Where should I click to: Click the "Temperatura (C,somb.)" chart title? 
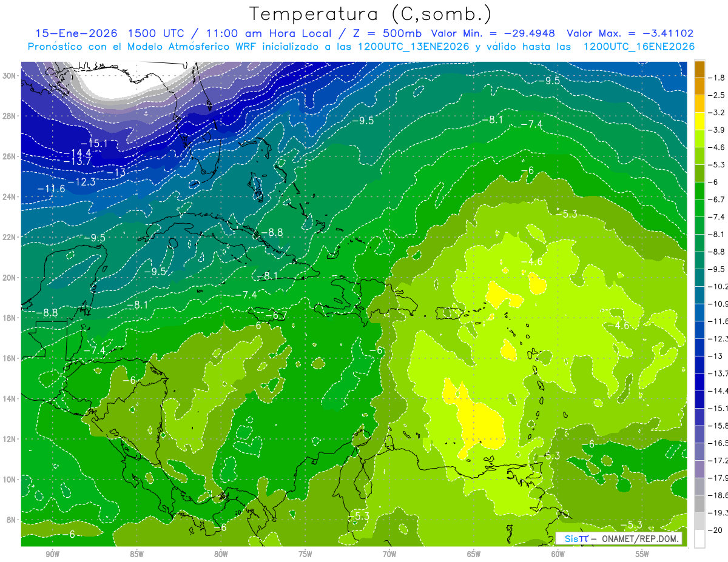[x=370, y=14]
